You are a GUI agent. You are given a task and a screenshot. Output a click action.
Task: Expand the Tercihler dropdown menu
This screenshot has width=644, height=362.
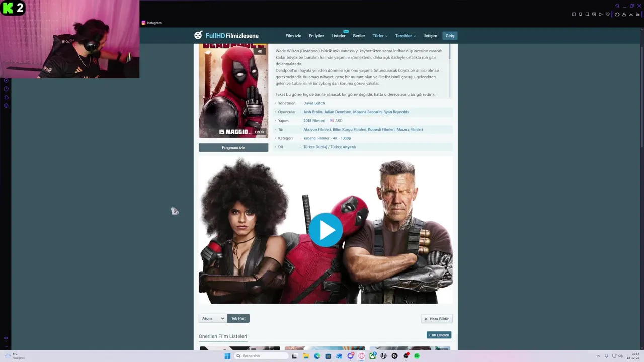coord(405,36)
